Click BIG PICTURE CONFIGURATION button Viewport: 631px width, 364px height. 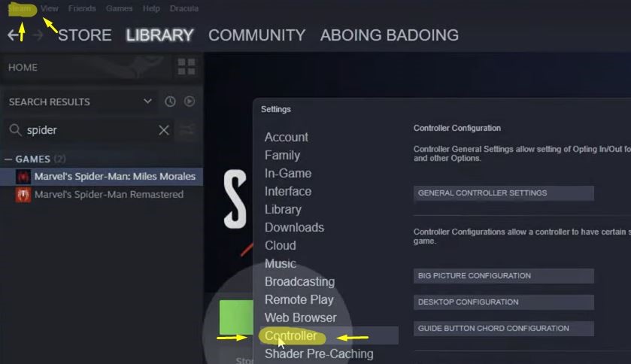coord(503,276)
